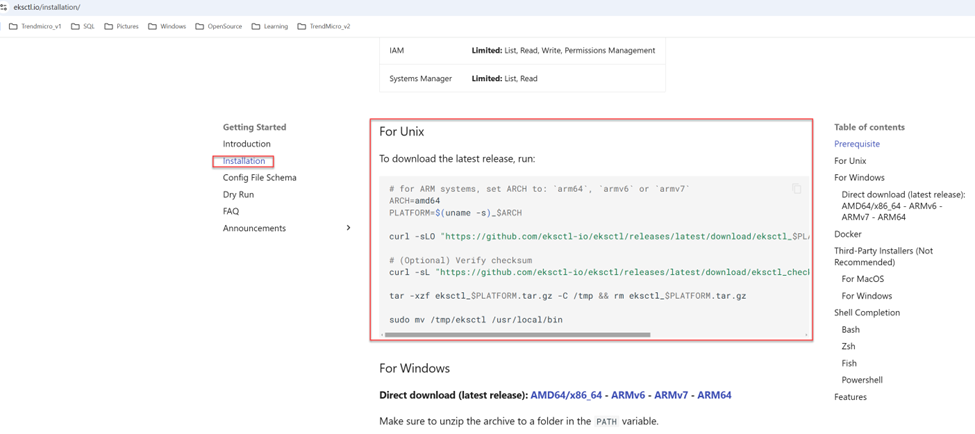Click the 'IAM' table cell
Image resolution: width=975 pixels, height=434 pixels.
[x=396, y=50]
